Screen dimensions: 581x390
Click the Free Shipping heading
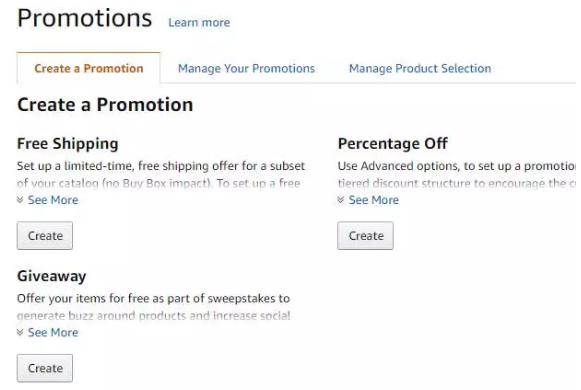pyautogui.click(x=68, y=144)
